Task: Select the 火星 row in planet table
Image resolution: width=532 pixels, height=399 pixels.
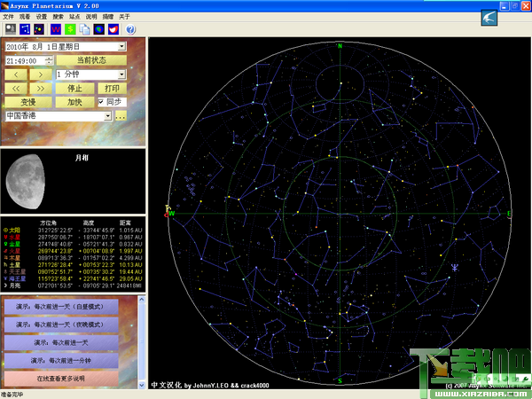Action: [73, 251]
